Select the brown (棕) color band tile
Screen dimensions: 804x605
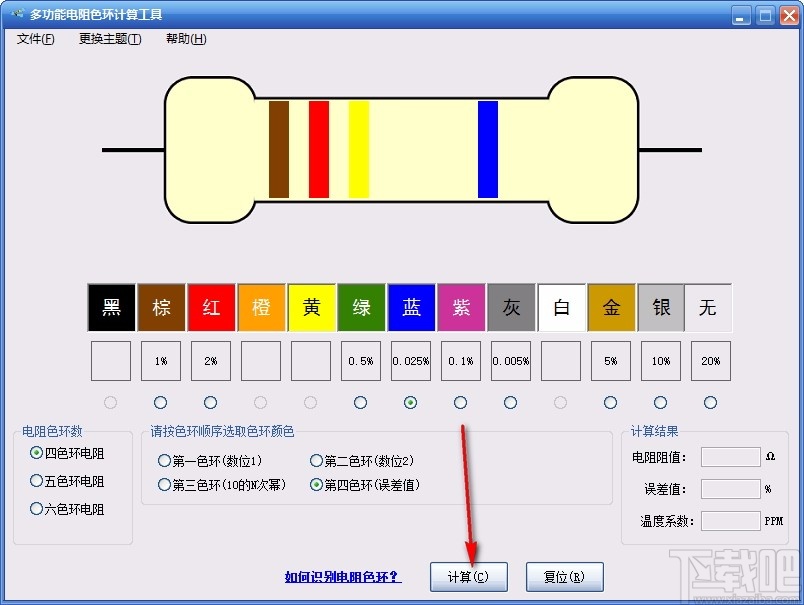pos(160,308)
